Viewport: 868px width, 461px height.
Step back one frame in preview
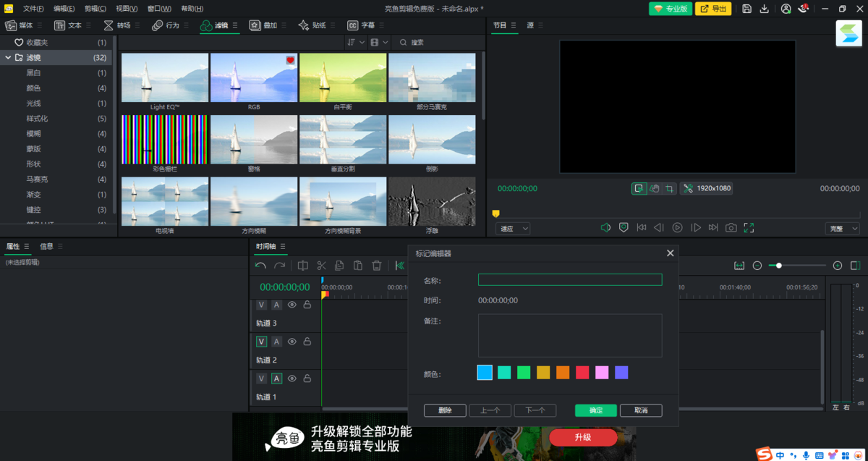coord(659,228)
